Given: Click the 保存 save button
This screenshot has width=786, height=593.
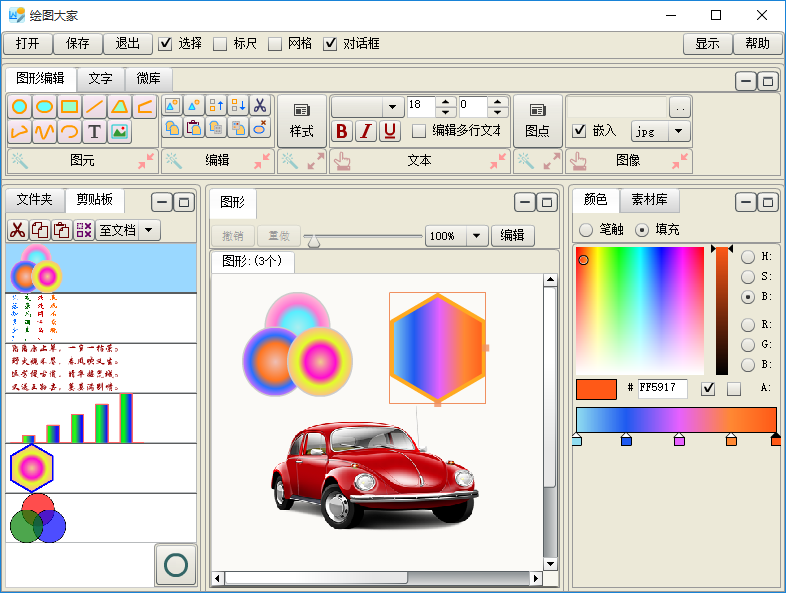Looking at the screenshot, I should [x=78, y=44].
